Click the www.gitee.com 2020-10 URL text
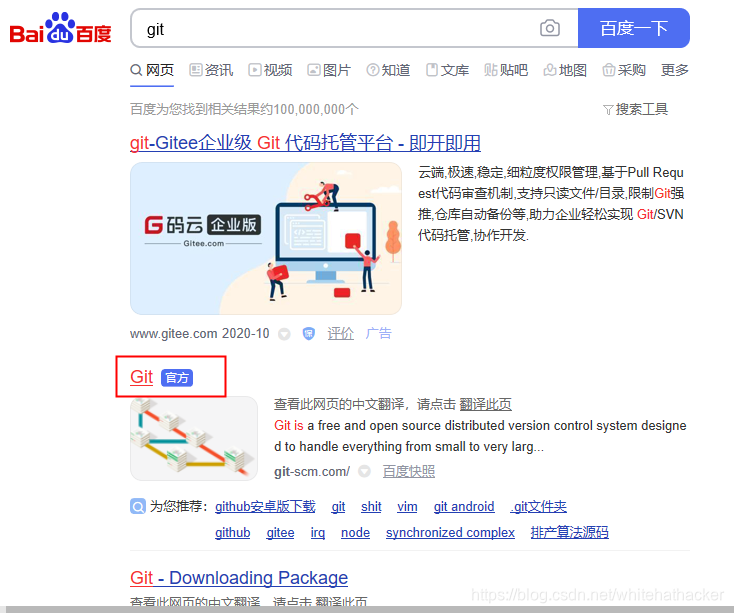This screenshot has height=613, width=734. (x=199, y=334)
